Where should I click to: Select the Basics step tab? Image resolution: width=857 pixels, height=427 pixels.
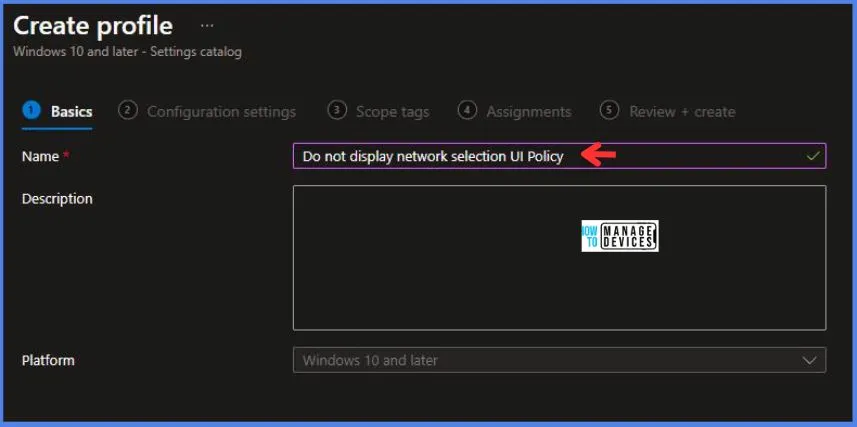tap(57, 112)
